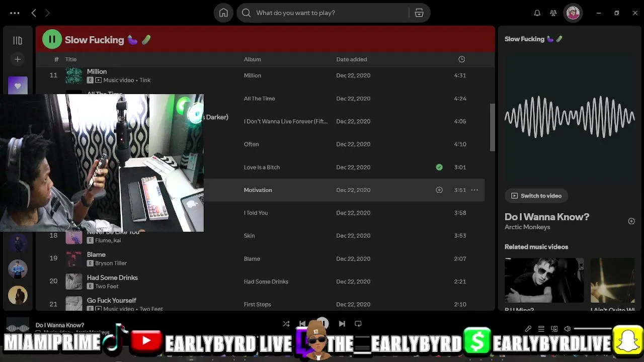Click the track list vertical scrollbar
Viewport: 644px width, 362px height.
493,127
